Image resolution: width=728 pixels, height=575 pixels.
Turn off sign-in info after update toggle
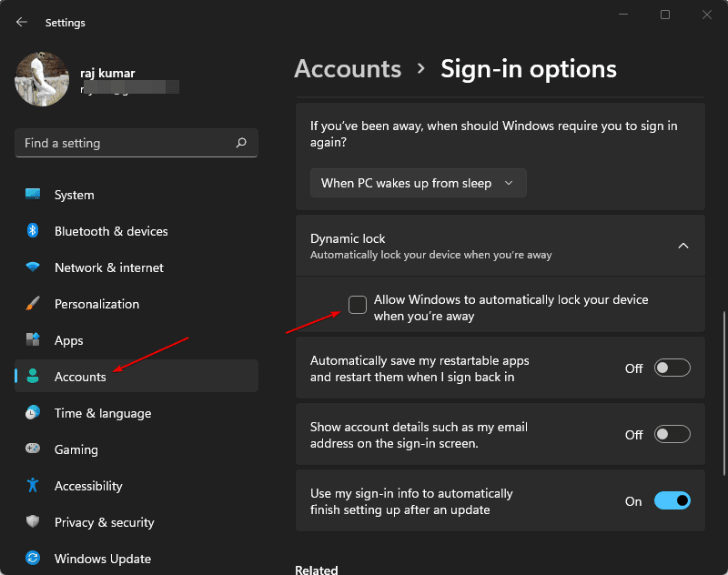click(672, 500)
